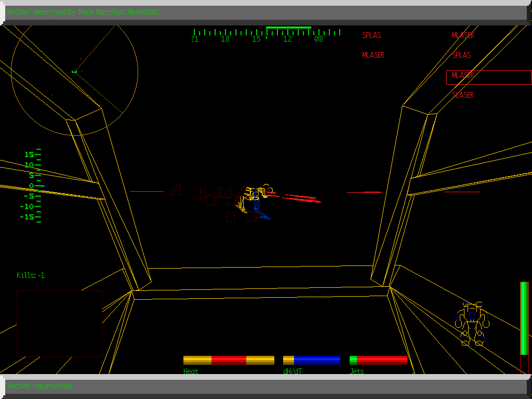Click the mech damage status icon
The width and height of the screenshot is (532, 399).
pos(472,323)
